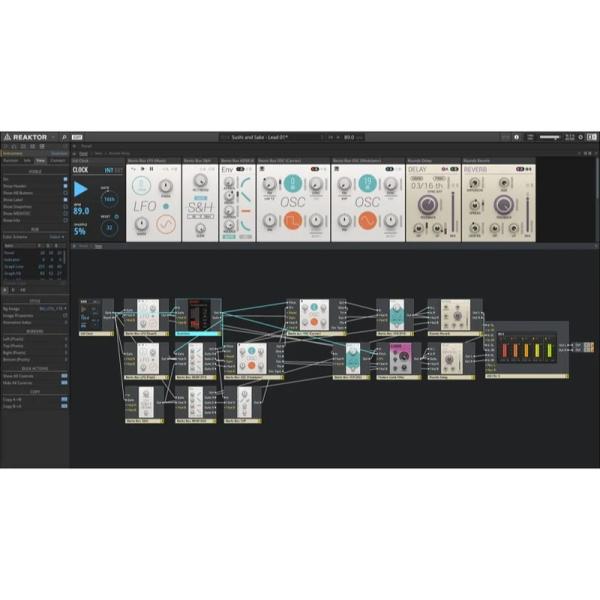Switch to the Function tab in properties

(9, 160)
